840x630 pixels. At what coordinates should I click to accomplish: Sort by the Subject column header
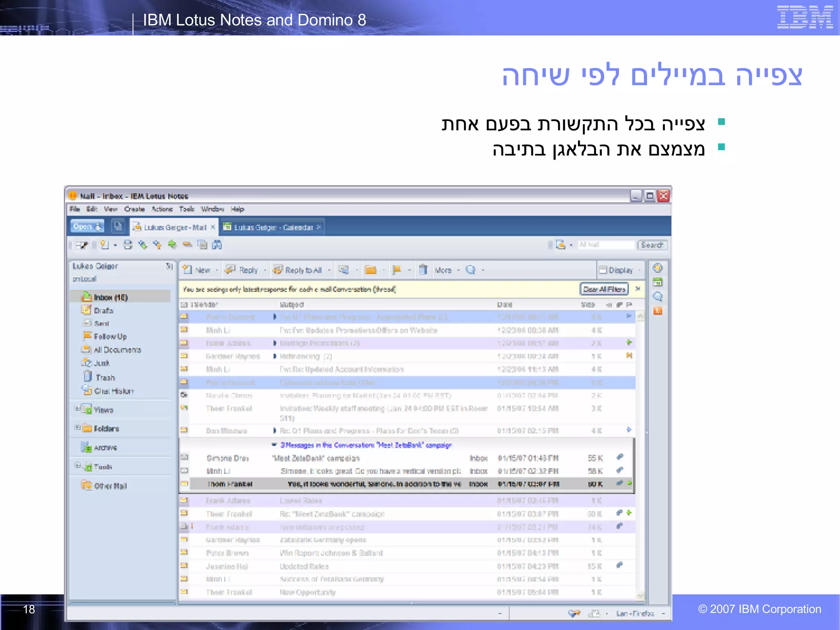point(292,305)
